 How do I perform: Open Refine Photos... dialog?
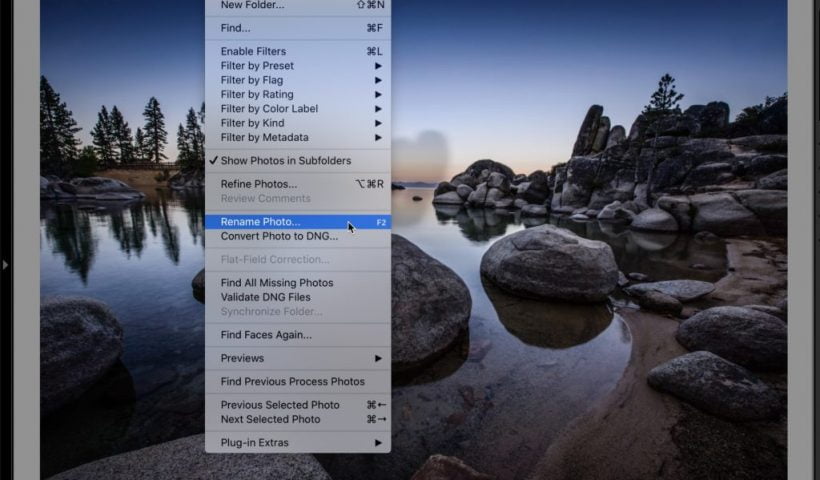pos(259,184)
